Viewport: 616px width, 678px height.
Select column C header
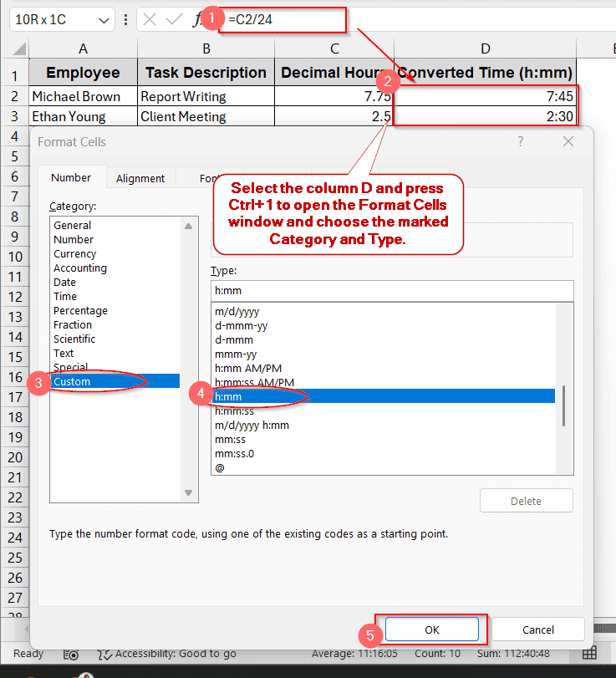click(334, 48)
